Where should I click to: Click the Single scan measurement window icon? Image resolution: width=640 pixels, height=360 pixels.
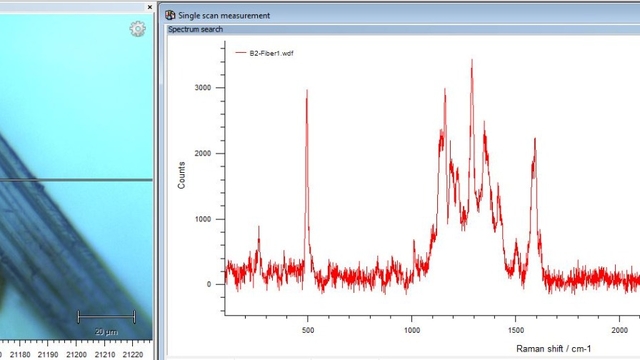pos(170,15)
